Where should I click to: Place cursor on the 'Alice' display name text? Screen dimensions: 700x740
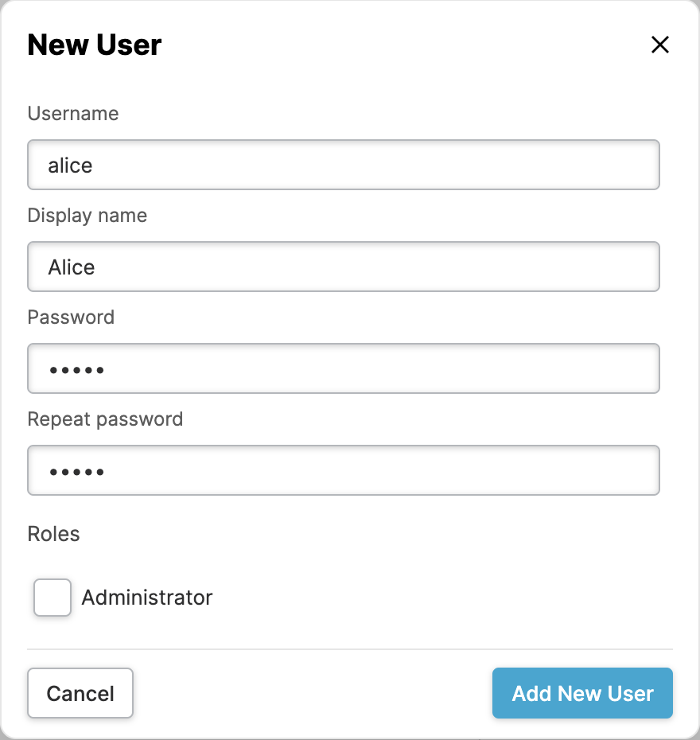click(72, 267)
